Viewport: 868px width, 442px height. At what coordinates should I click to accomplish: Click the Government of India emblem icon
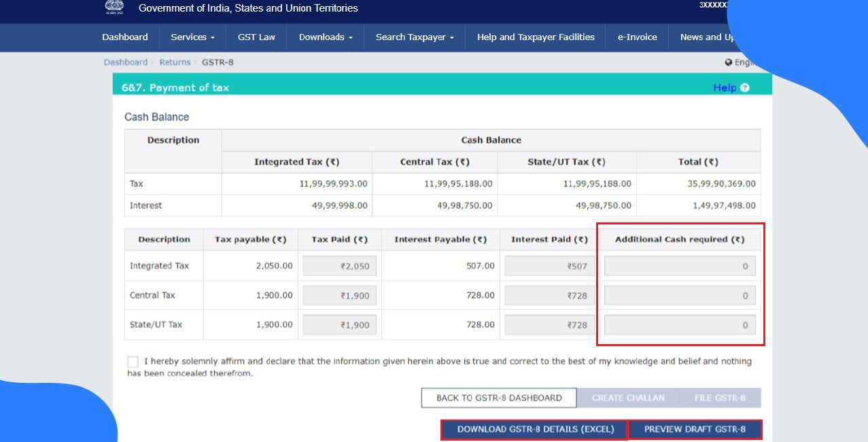[x=113, y=7]
